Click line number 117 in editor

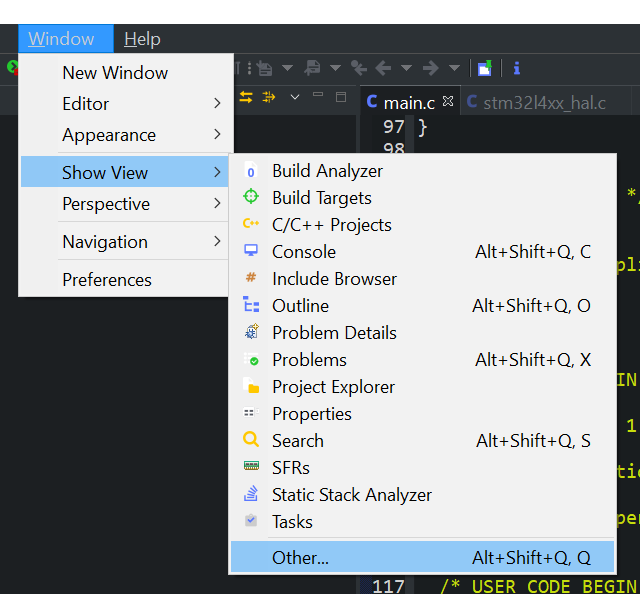(388, 586)
